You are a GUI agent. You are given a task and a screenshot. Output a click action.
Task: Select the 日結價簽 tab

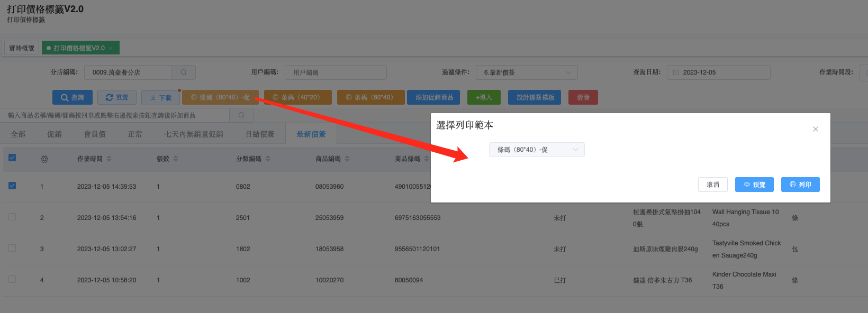(x=260, y=134)
